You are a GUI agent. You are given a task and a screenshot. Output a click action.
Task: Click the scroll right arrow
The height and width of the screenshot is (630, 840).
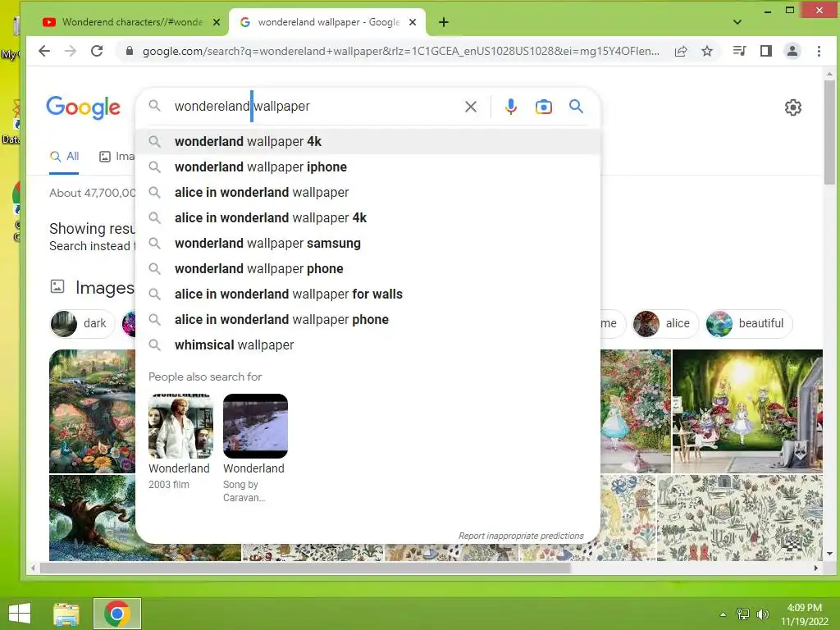tap(816, 568)
